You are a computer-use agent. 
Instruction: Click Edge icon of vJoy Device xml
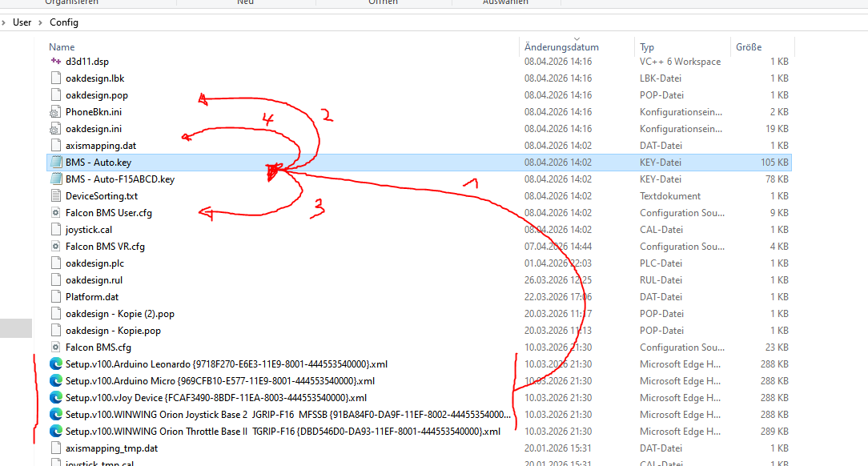click(x=55, y=397)
